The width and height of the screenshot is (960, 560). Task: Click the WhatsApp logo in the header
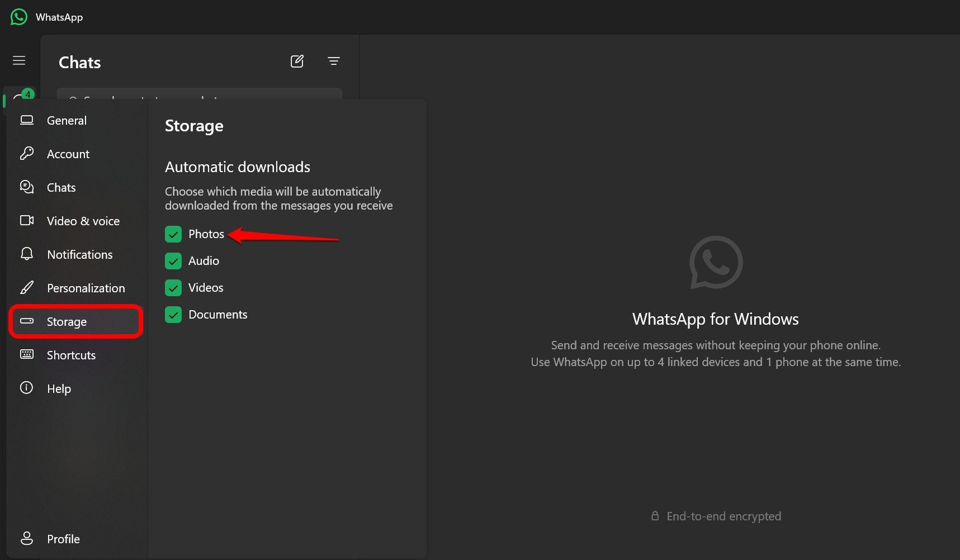[18, 16]
